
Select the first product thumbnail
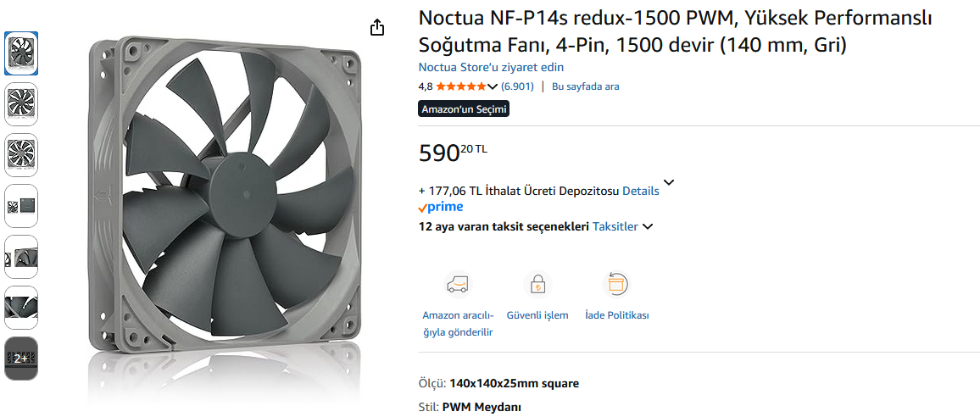click(21, 53)
